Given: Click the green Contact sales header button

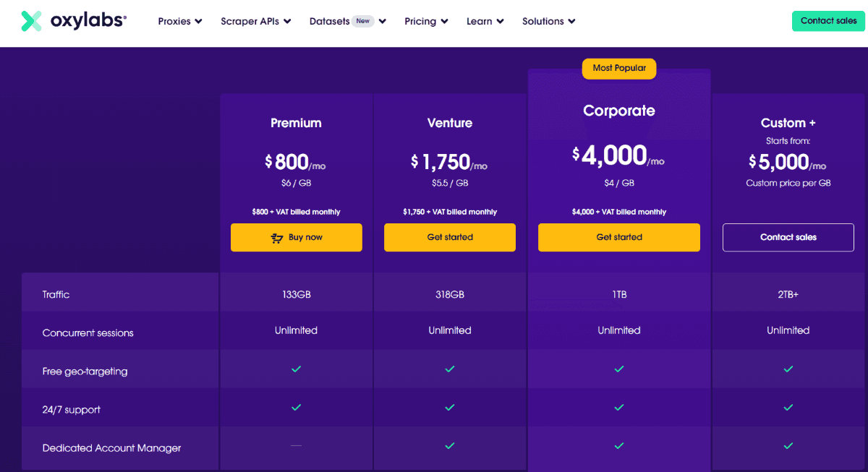Looking at the screenshot, I should coord(828,21).
